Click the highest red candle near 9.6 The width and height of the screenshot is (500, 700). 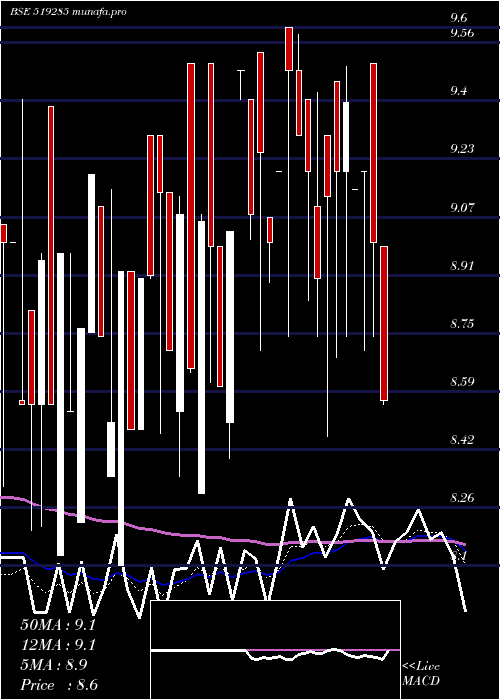click(x=289, y=49)
